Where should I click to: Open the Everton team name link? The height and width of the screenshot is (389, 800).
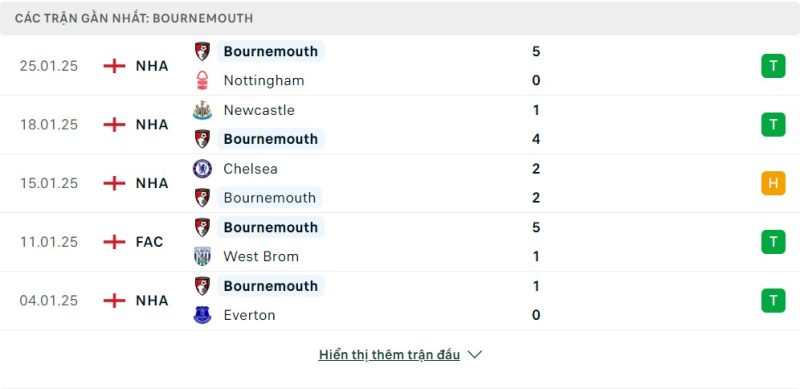tap(249, 315)
